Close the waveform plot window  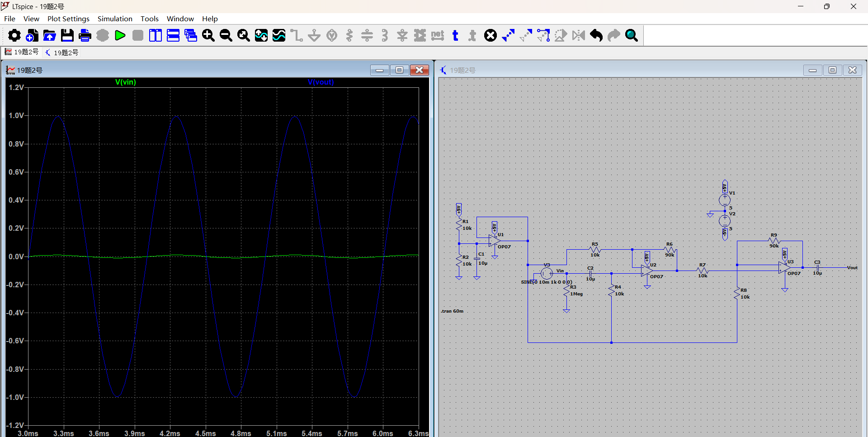click(420, 70)
